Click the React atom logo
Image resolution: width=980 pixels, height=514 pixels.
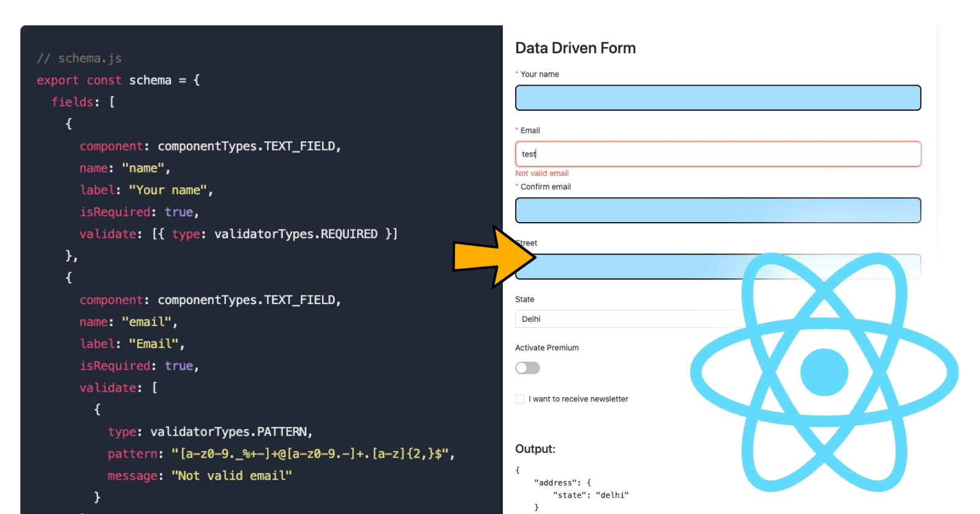coord(824,372)
